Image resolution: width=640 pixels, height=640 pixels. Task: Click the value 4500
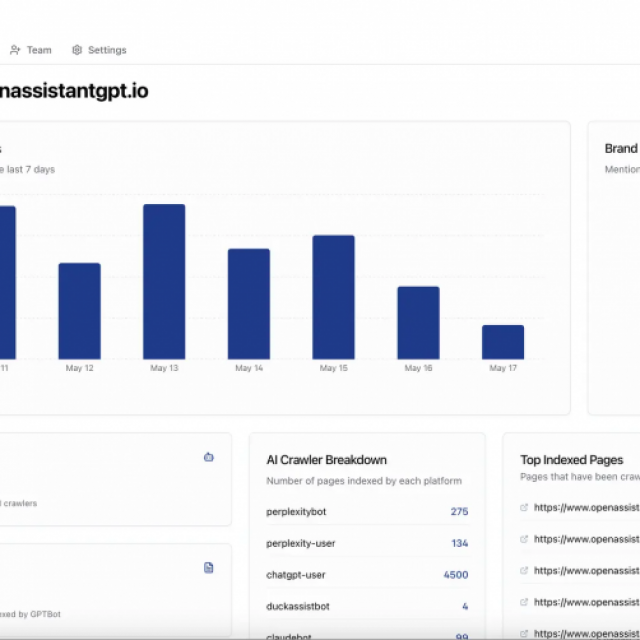(x=456, y=575)
